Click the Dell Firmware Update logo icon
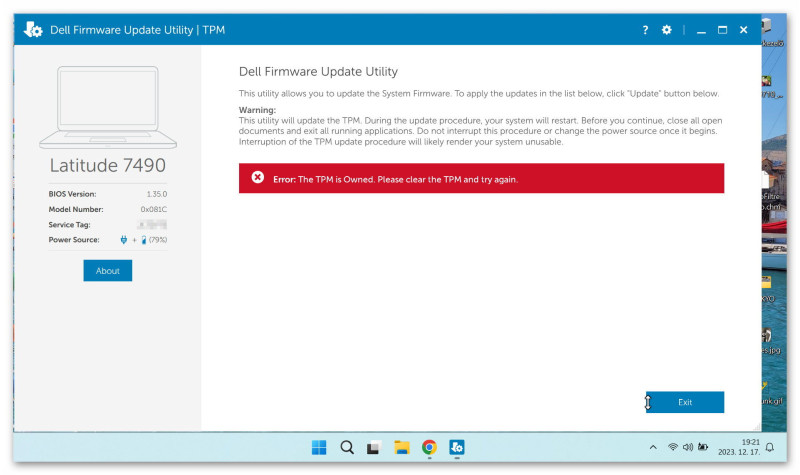The height and width of the screenshot is (475, 800). (33, 30)
